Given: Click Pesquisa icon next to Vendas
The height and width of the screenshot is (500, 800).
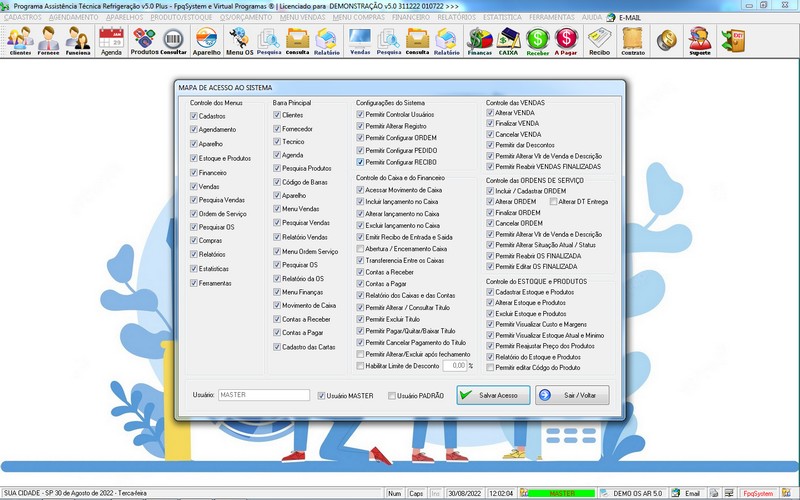Looking at the screenshot, I should 389,41.
